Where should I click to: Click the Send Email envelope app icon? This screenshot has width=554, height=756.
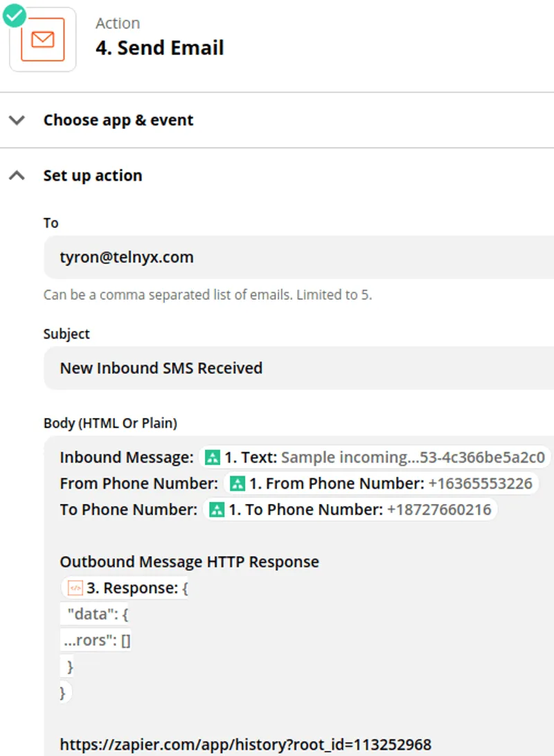click(x=42, y=39)
